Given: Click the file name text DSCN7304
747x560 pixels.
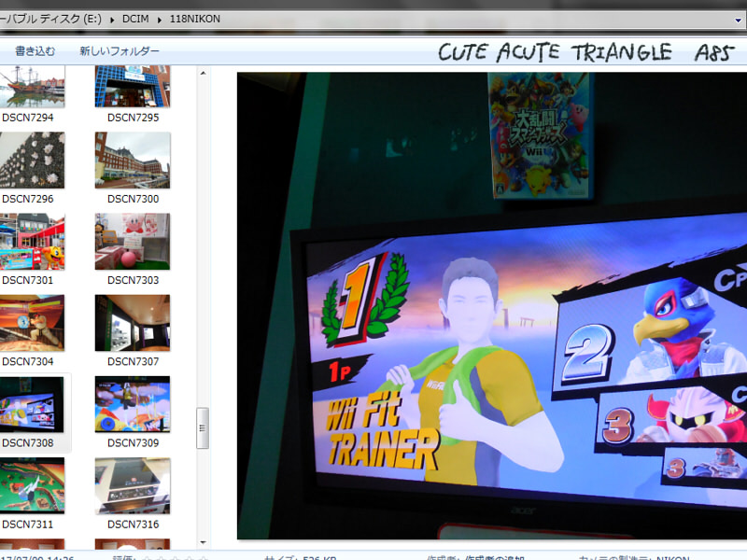Looking at the screenshot, I should pos(28,362).
